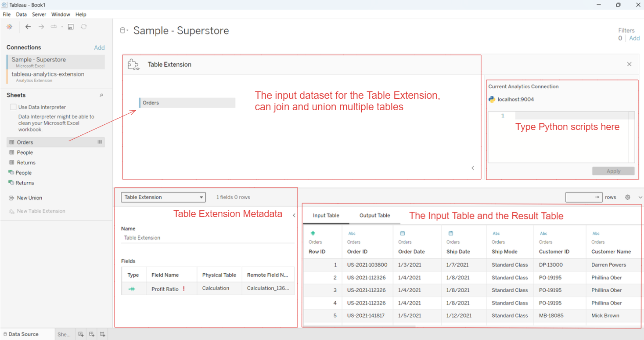The height and width of the screenshot is (340, 644).
Task: Close the Table Extension editor with the X
Action: 629,64
